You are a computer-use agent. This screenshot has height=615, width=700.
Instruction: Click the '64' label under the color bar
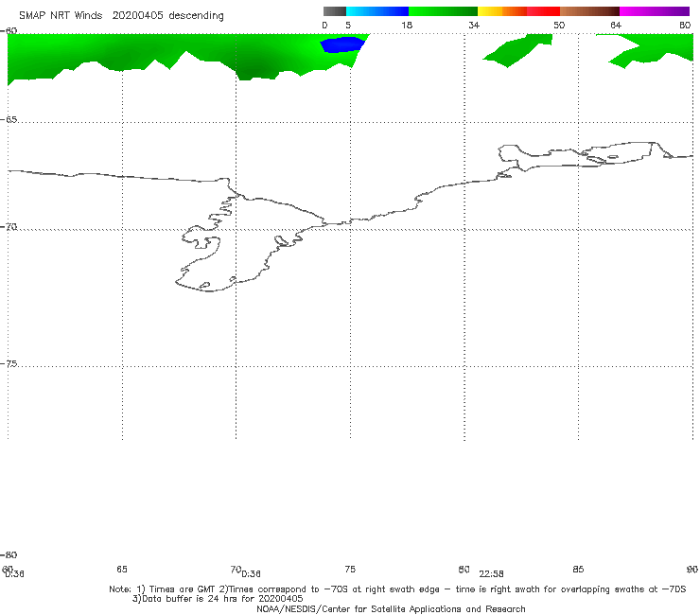pyautogui.click(x=616, y=26)
